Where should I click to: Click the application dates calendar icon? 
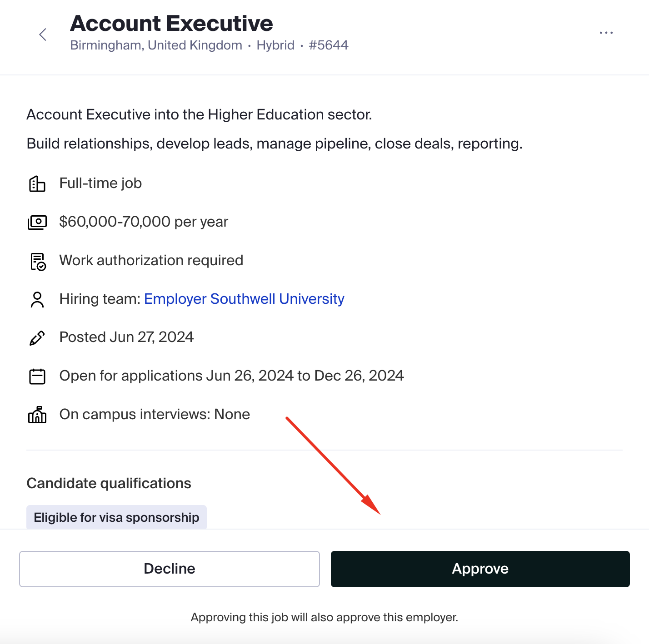click(x=37, y=376)
